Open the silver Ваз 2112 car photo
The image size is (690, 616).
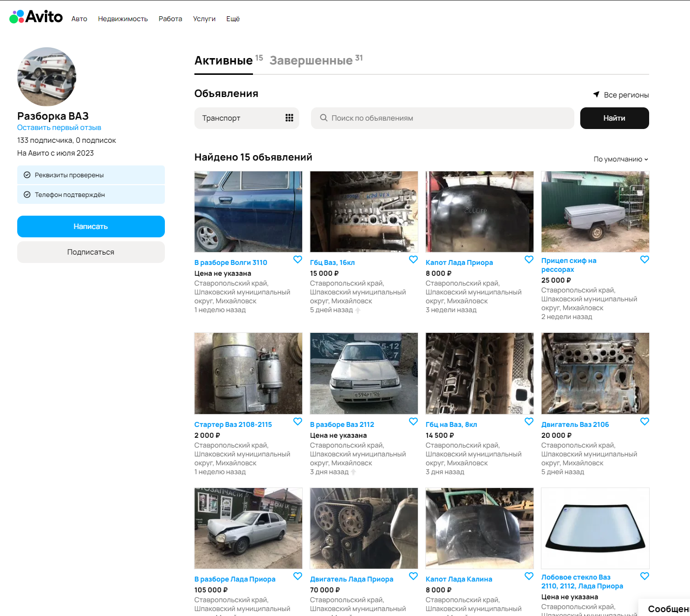364,373
